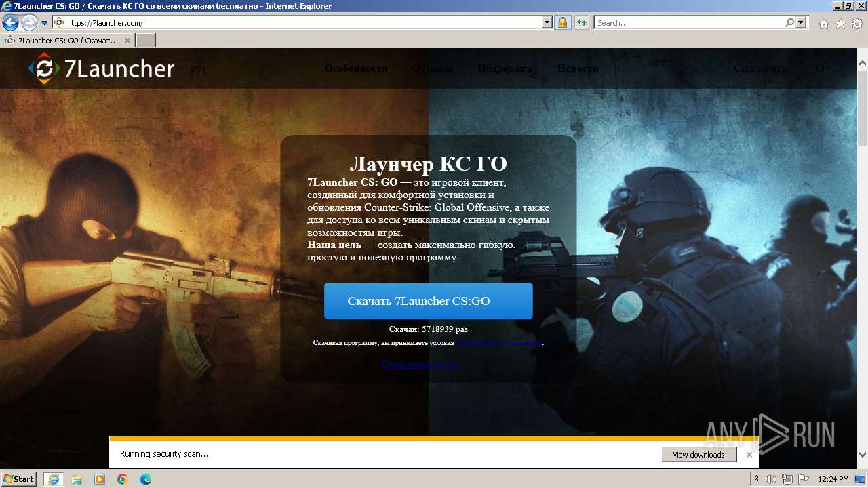Select the 7Launcher CS: GO tab

pos(68,41)
